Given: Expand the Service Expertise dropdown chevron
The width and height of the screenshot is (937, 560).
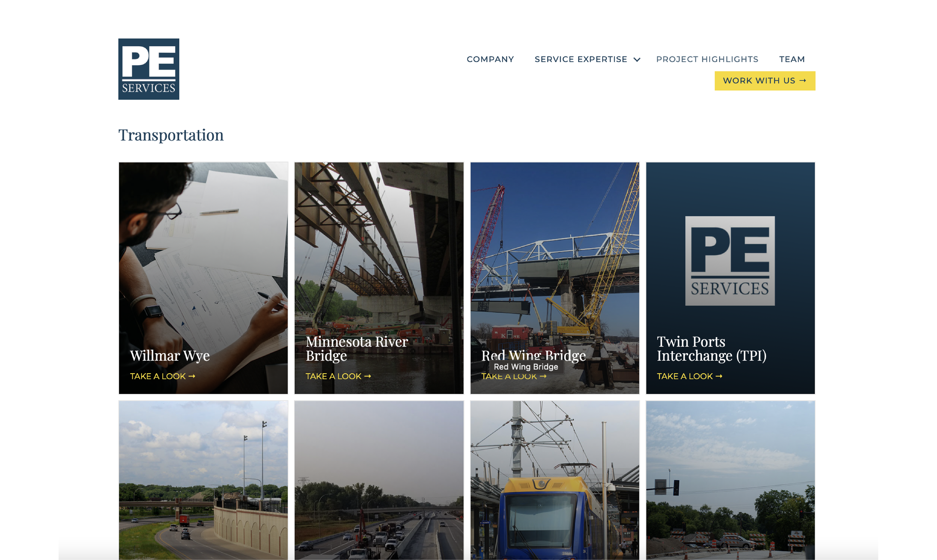Looking at the screenshot, I should 637,60.
